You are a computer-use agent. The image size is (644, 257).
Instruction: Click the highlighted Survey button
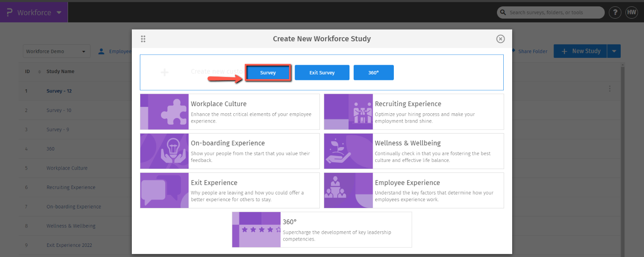(x=268, y=72)
